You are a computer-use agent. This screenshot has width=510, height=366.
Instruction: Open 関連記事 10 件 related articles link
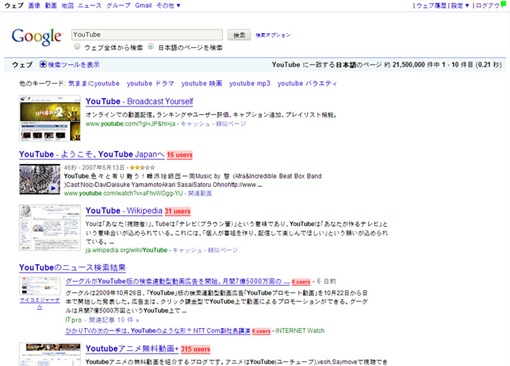(x=114, y=320)
